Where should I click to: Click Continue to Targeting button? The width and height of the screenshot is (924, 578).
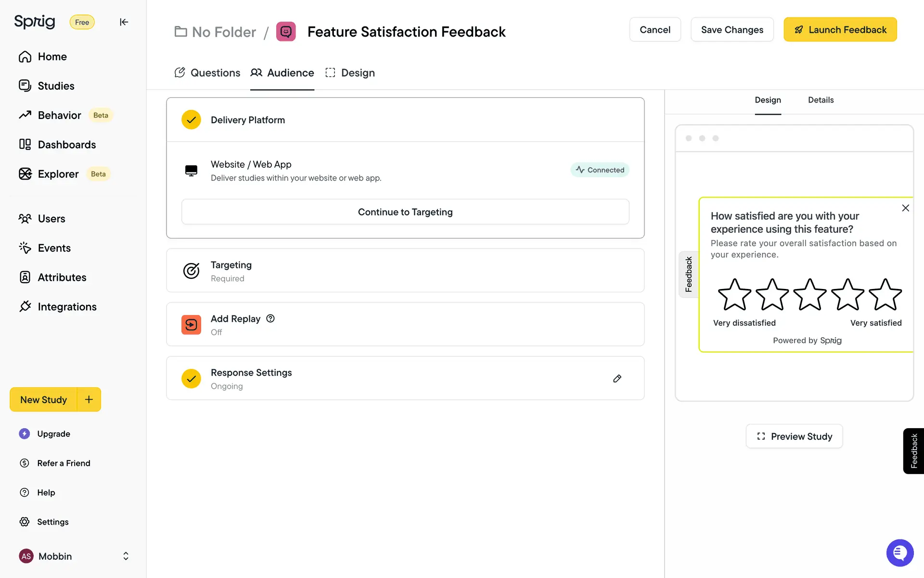tap(405, 212)
